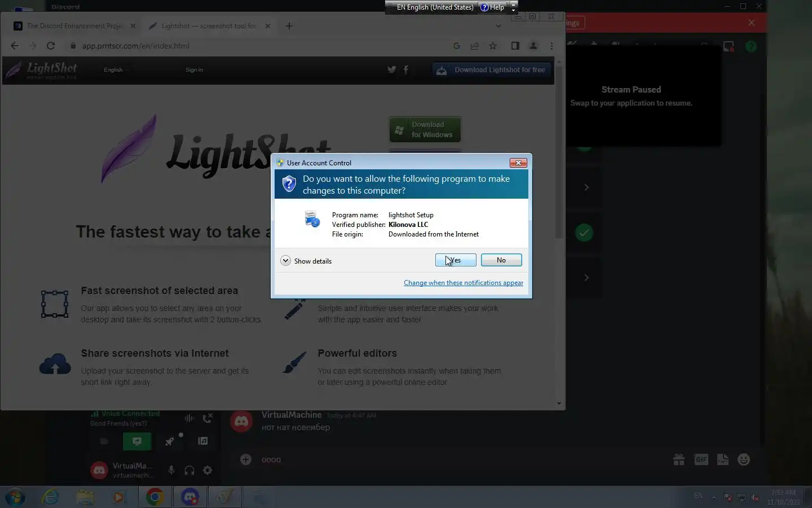
Task: Open Discord emoji picker
Action: click(744, 459)
